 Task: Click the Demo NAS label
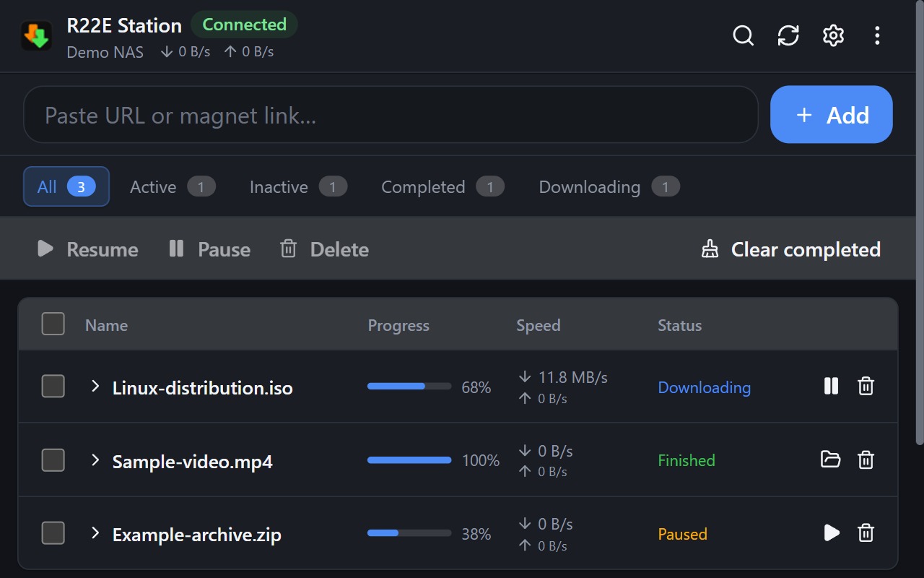click(x=105, y=52)
